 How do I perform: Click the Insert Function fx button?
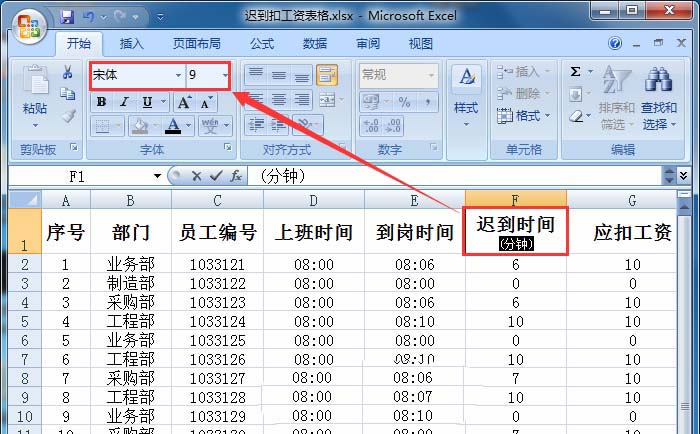(x=236, y=176)
